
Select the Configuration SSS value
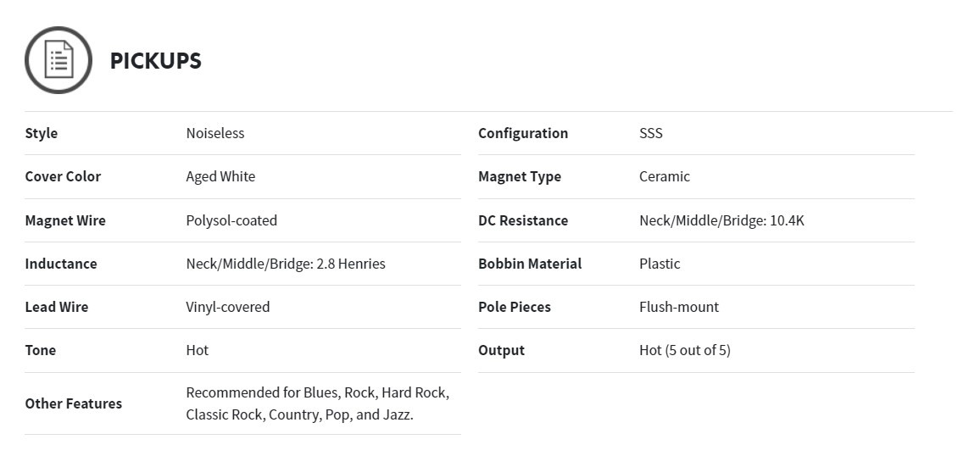point(650,133)
